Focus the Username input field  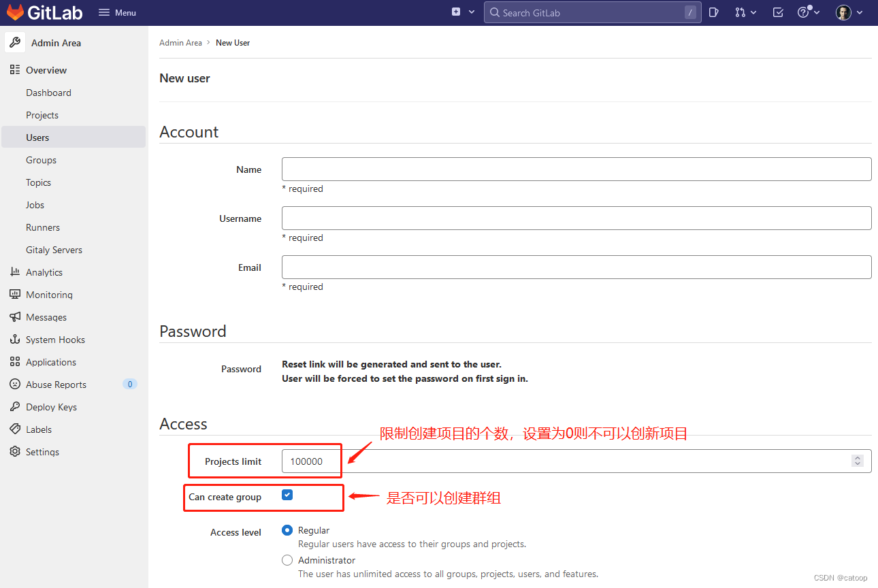(x=576, y=218)
